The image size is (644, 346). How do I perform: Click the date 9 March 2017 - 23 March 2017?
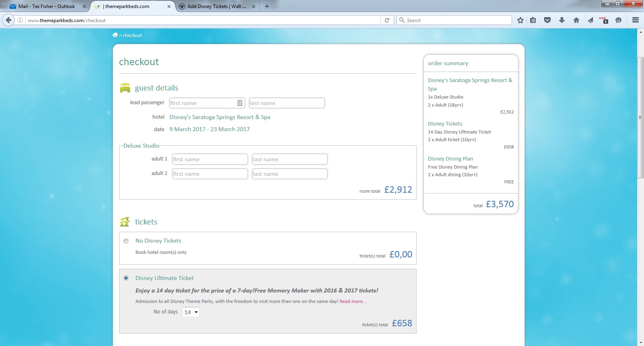pos(209,129)
